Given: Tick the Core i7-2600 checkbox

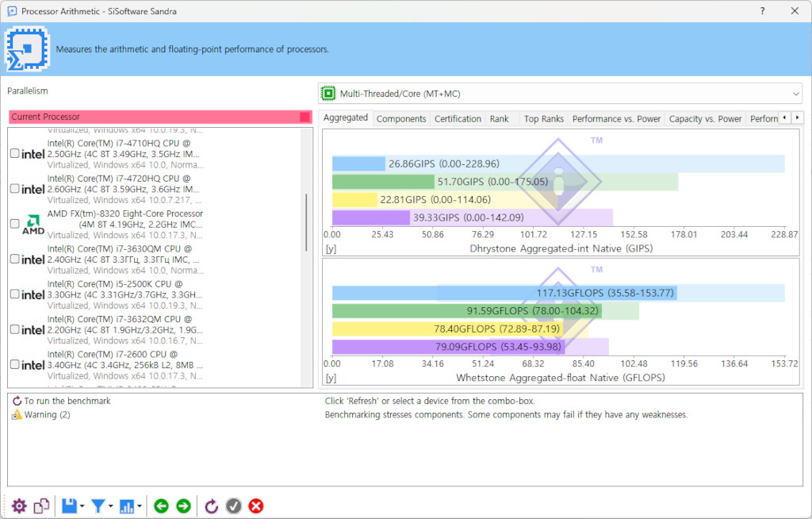Looking at the screenshot, I should [14, 364].
